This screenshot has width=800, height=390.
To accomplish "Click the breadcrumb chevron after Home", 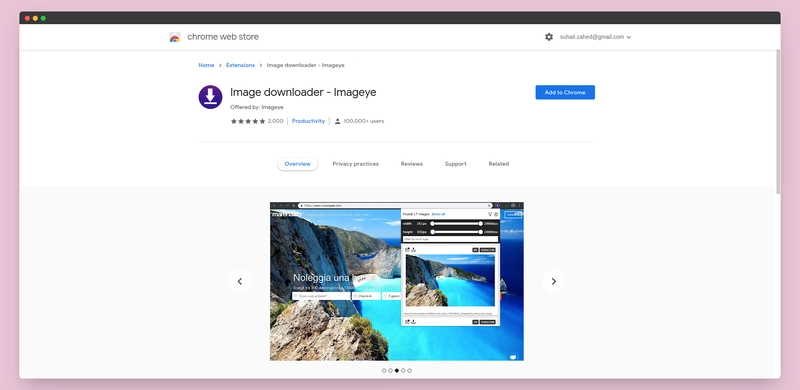I will click(x=220, y=65).
